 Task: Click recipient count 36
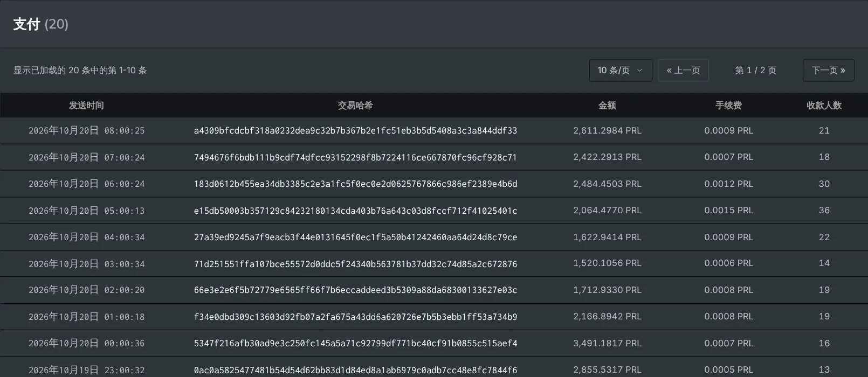tap(824, 211)
